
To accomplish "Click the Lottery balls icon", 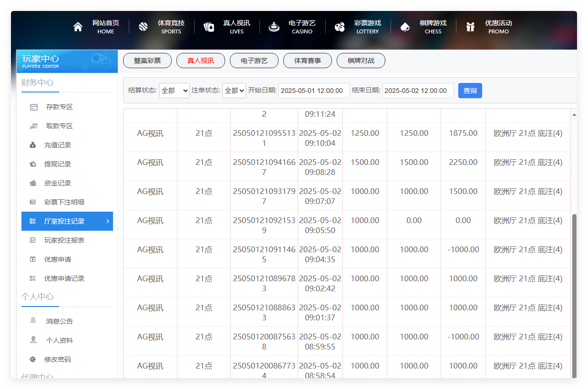I will click(x=340, y=27).
